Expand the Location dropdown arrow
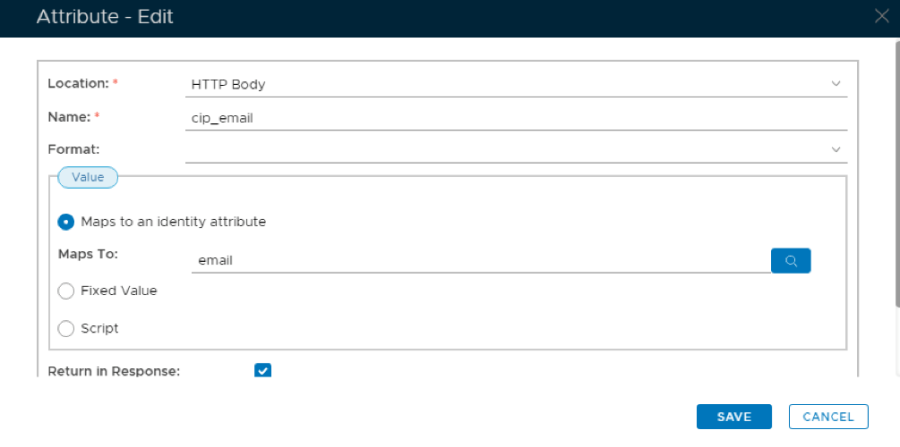Image resolution: width=900 pixels, height=447 pixels. (836, 84)
